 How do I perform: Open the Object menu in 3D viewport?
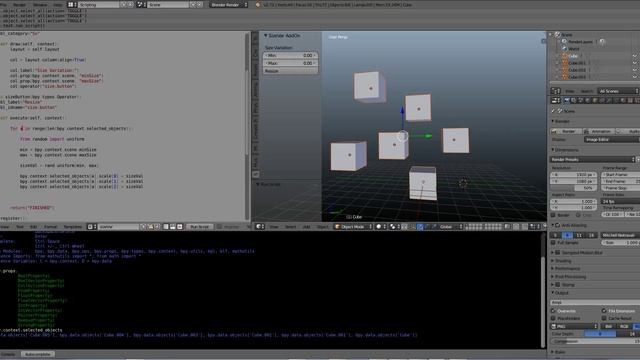(x=322, y=227)
